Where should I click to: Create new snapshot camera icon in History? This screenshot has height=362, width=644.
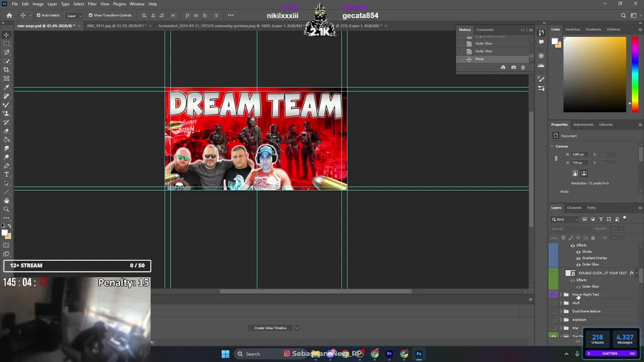513,67
